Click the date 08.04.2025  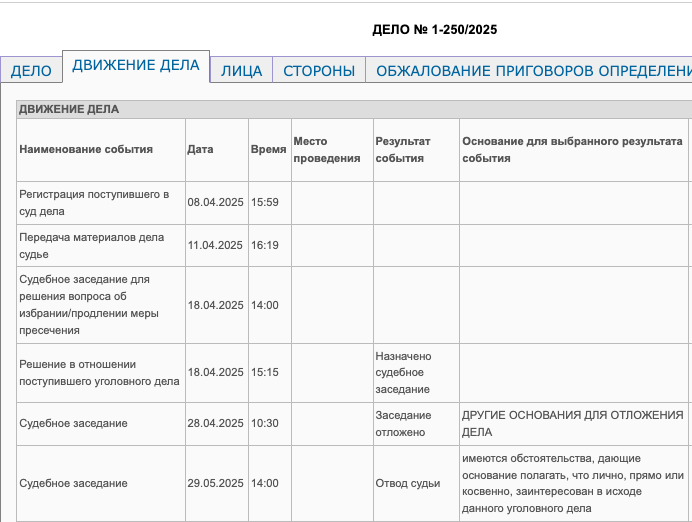[215, 202]
